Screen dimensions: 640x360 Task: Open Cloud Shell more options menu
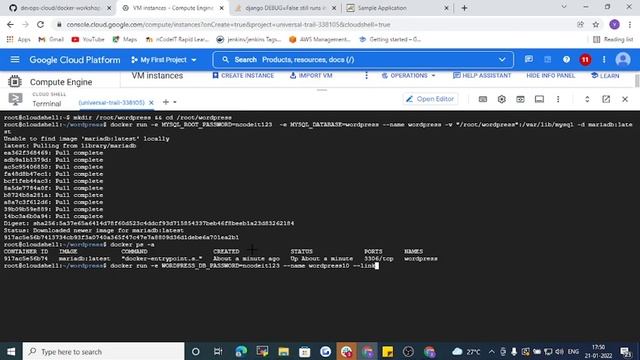[558, 99]
